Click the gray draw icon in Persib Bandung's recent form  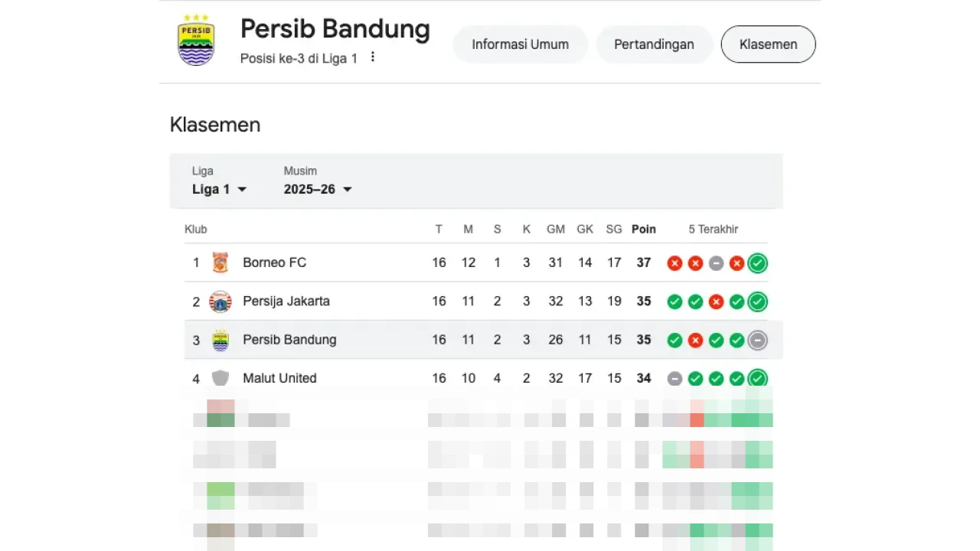pyautogui.click(x=757, y=340)
